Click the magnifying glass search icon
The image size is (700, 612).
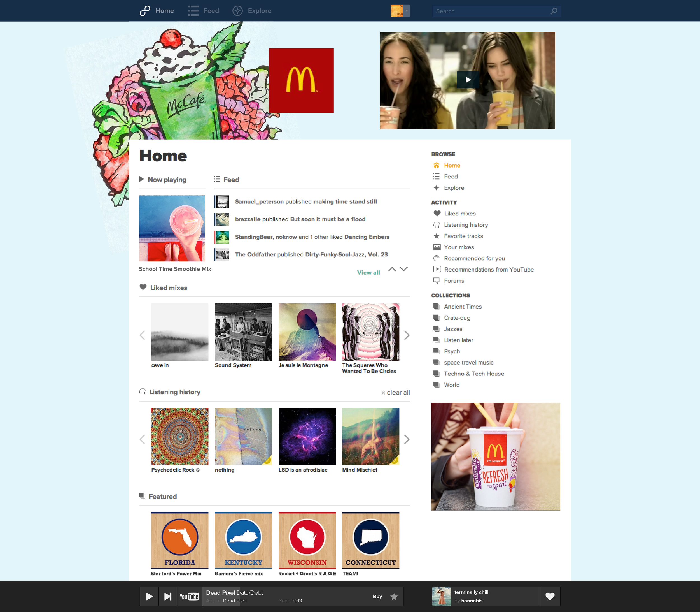pyautogui.click(x=554, y=11)
